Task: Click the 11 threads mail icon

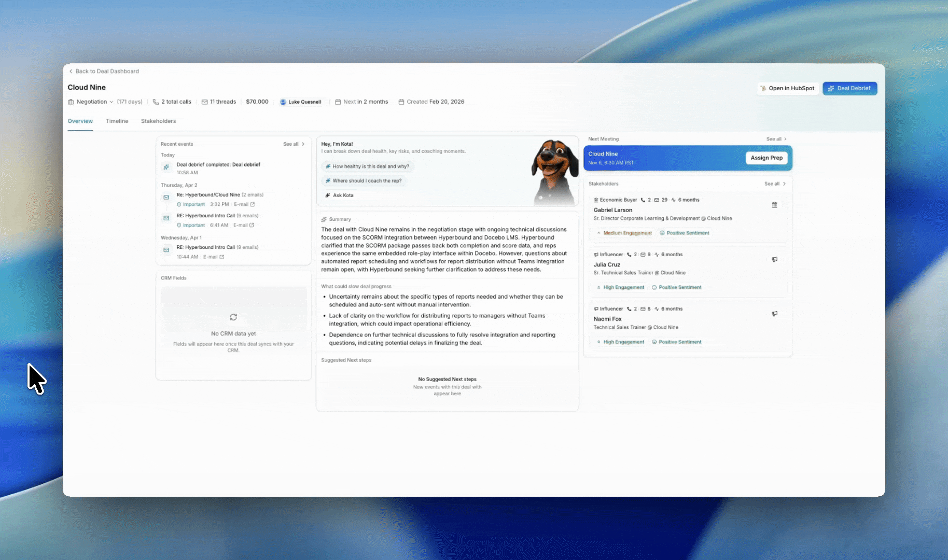Action: point(204,102)
